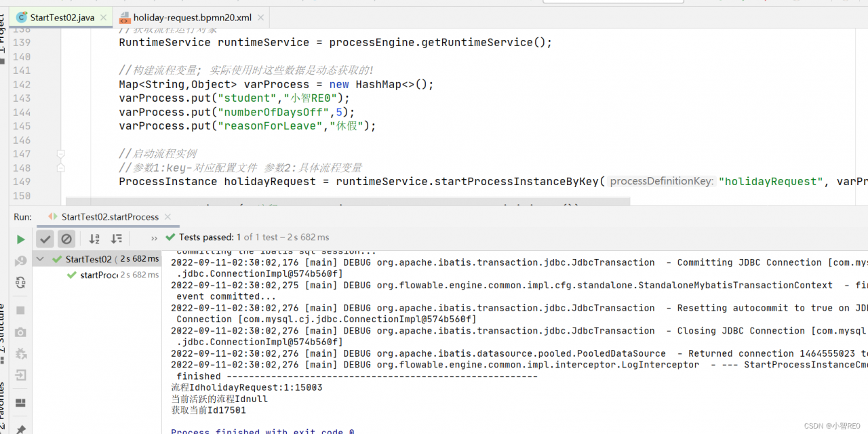Screen dimensions: 868x434
Task: Click the stop process square icon
Action: point(21,310)
